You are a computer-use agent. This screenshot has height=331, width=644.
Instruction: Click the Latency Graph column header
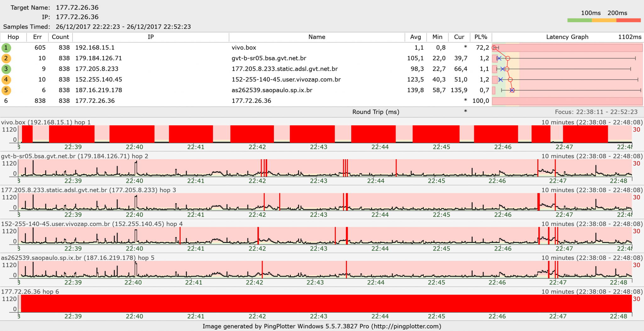click(567, 37)
